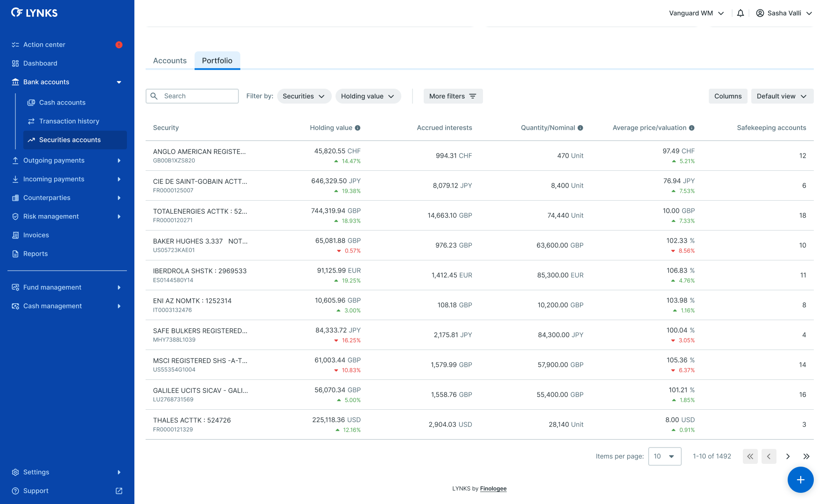Click the More filters button

[453, 96]
